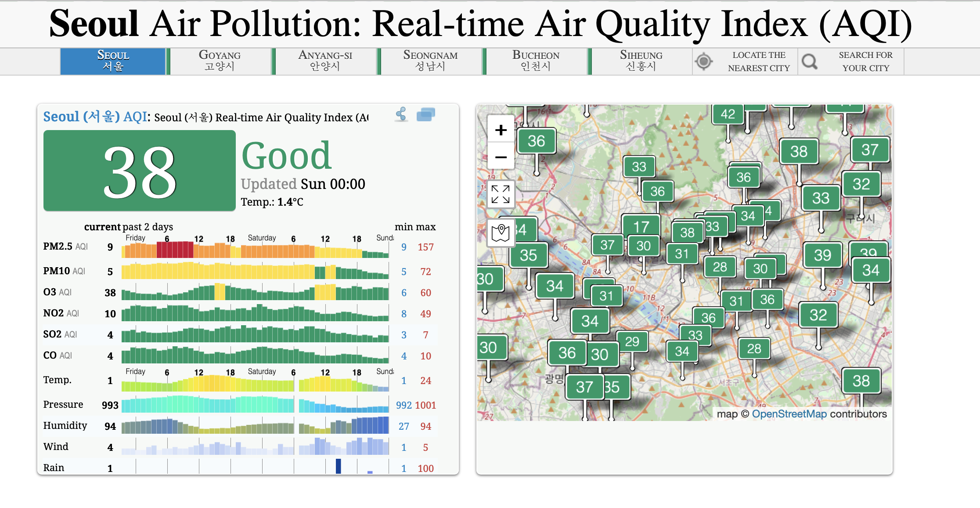This screenshot has width=980, height=508.
Task: Click the map zoom out minus button
Action: click(x=501, y=157)
